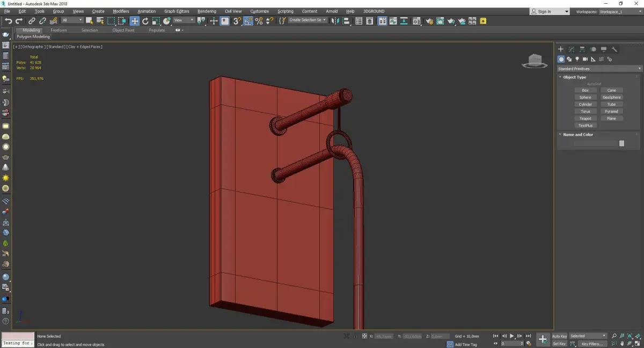Switch to the Modify command panel tab
This screenshot has width=644, height=348.
pos(572,49)
